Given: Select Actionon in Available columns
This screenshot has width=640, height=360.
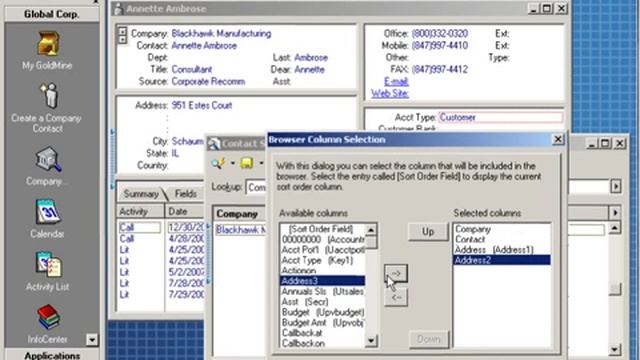Looking at the screenshot, I should click(x=322, y=270).
